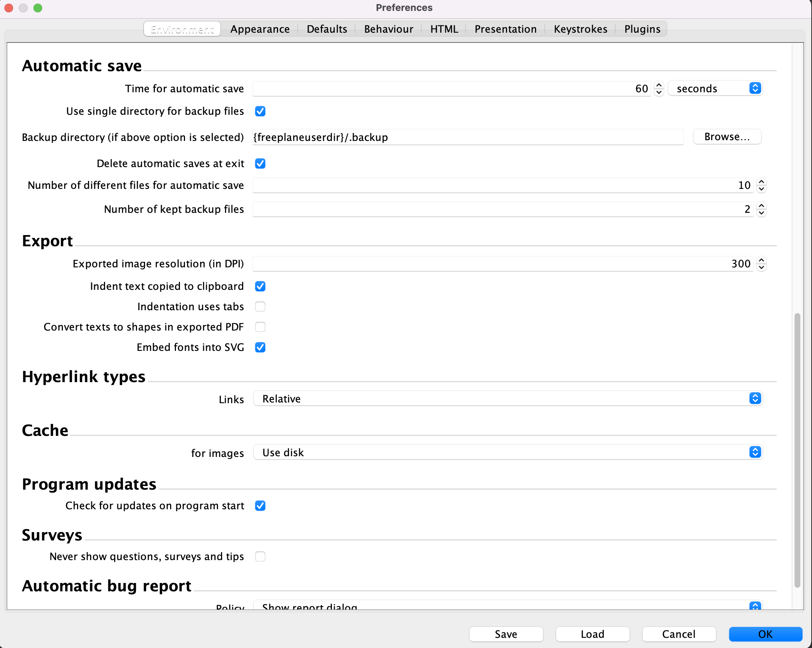Click the backup directory path field

468,137
